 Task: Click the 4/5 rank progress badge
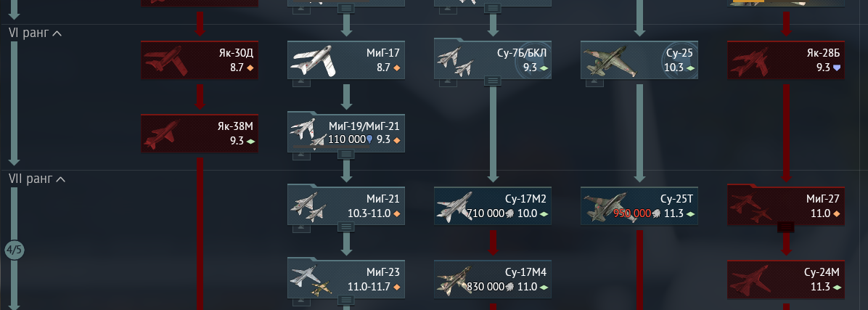(x=14, y=250)
